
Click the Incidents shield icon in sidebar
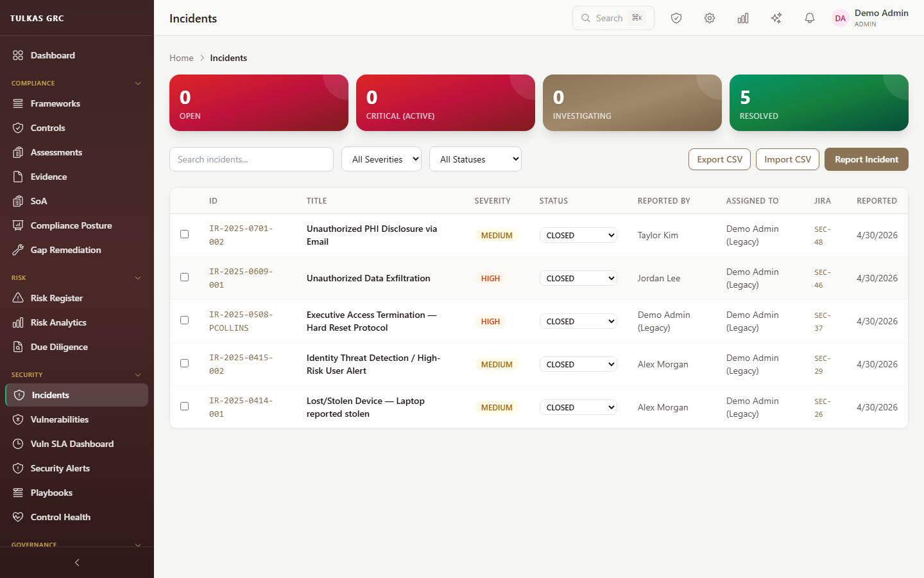19,395
